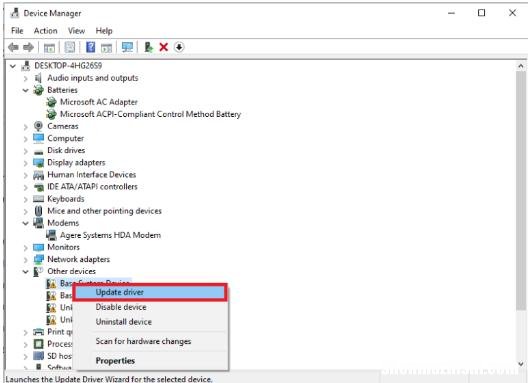
Task: Click the Modems category icon
Action: [x=38, y=223]
